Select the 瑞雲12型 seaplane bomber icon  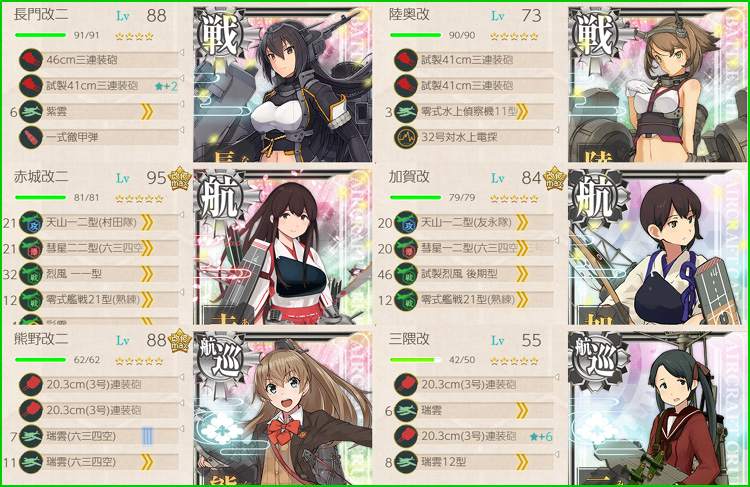click(x=406, y=462)
